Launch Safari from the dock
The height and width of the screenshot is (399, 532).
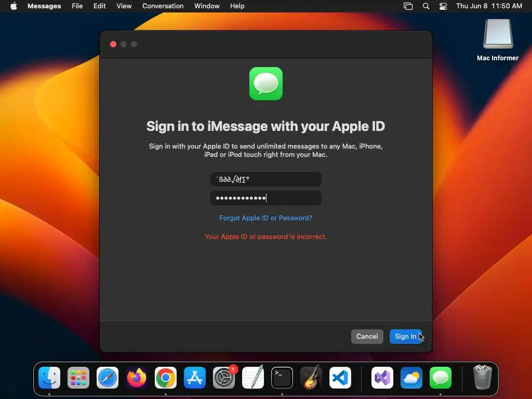coord(108,378)
